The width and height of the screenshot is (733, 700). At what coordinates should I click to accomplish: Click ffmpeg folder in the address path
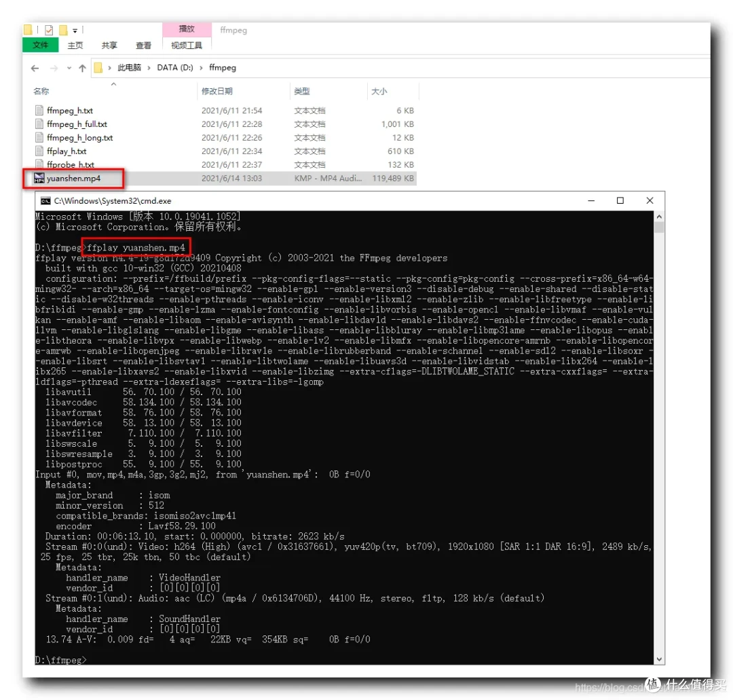223,68
